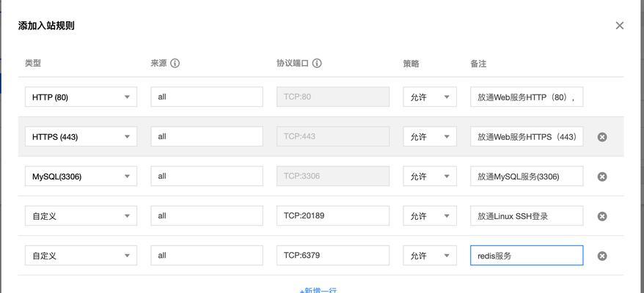Click source field in MySQL(3306) row
The image size is (644, 293).
(x=207, y=176)
